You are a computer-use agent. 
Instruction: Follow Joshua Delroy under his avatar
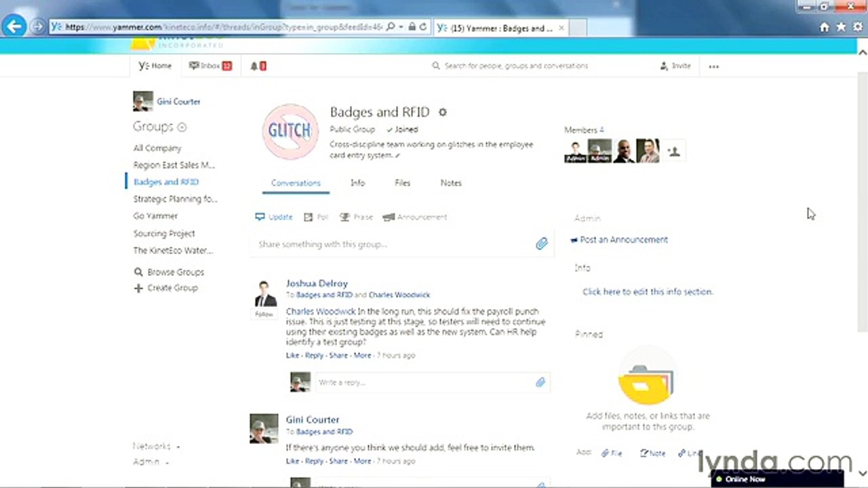[264, 314]
